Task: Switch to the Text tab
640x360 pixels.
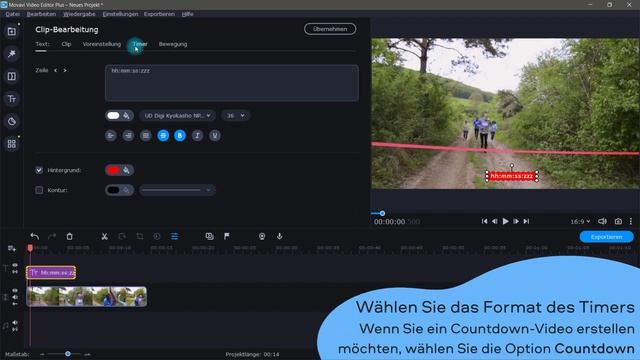Action: click(x=42, y=44)
